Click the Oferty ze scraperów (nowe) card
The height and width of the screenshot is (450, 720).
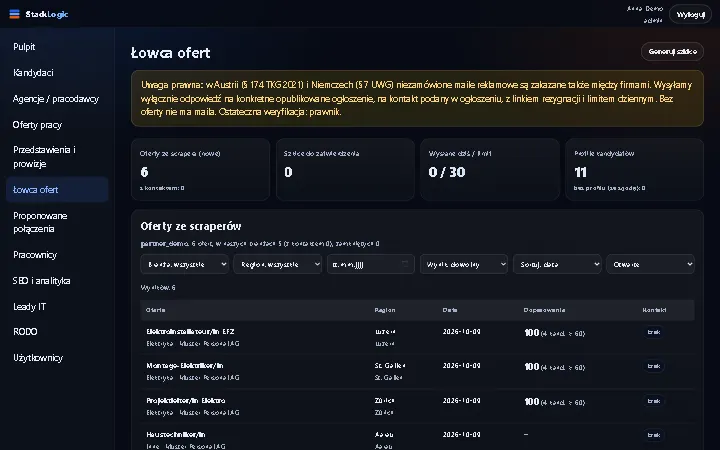point(200,169)
